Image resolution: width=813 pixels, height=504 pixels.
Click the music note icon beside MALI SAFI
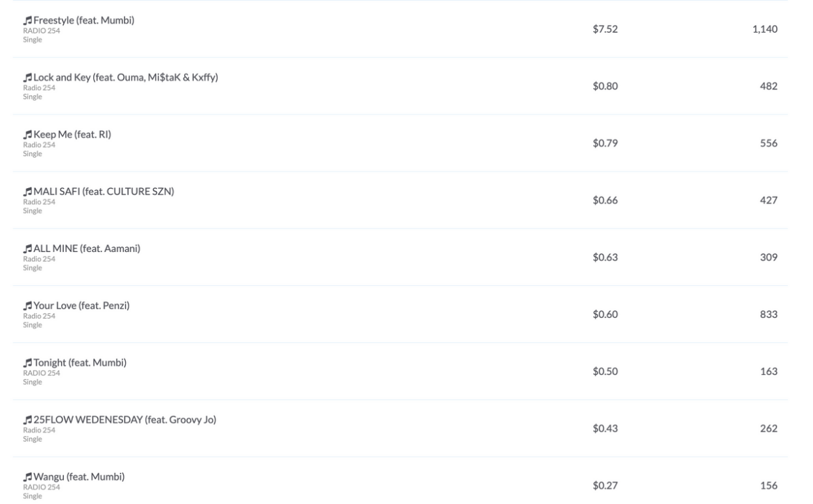tap(28, 192)
